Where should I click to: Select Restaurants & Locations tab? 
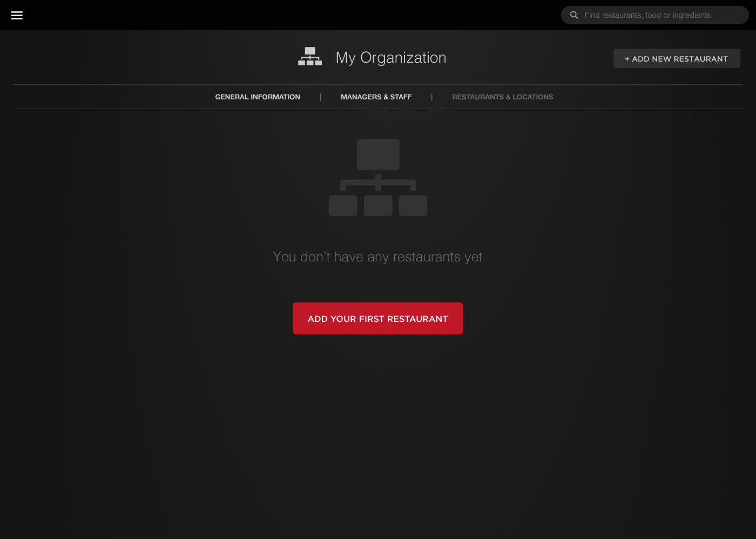[x=503, y=97]
